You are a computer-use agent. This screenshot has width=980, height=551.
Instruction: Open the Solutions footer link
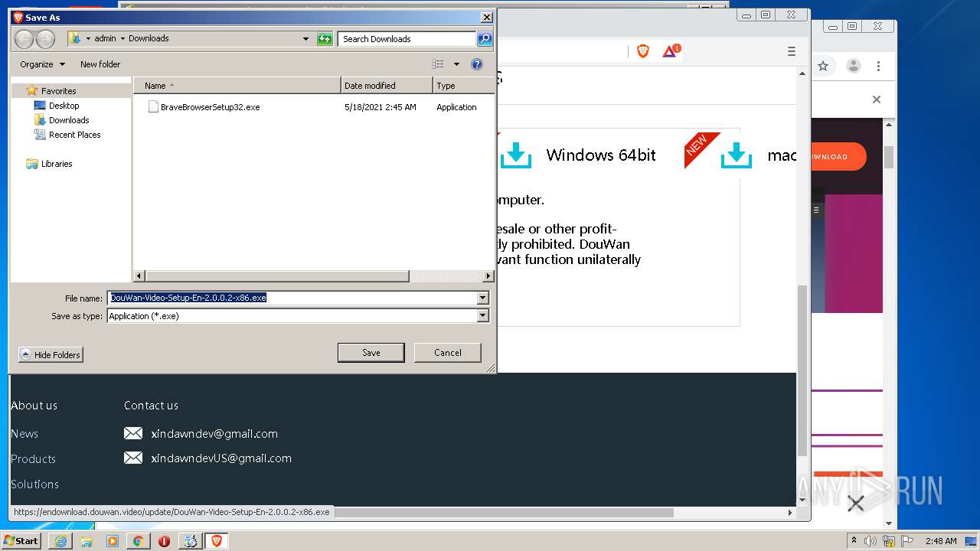[34, 484]
